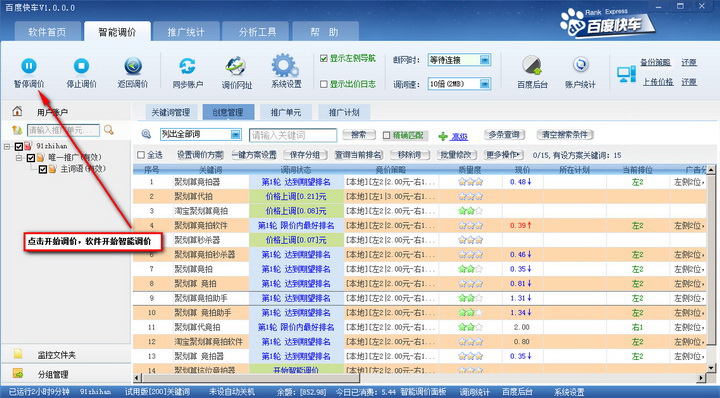720x398 pixels.
Task: Switch to the 智能调价 tab
Action: [x=117, y=32]
